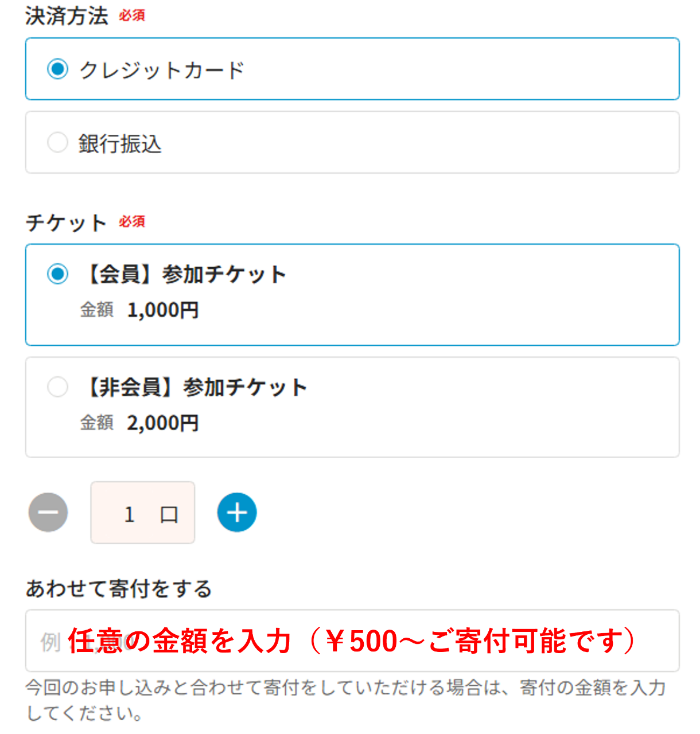Click the 決済方法 section heading
700x734 pixels.
pyautogui.click(x=67, y=16)
